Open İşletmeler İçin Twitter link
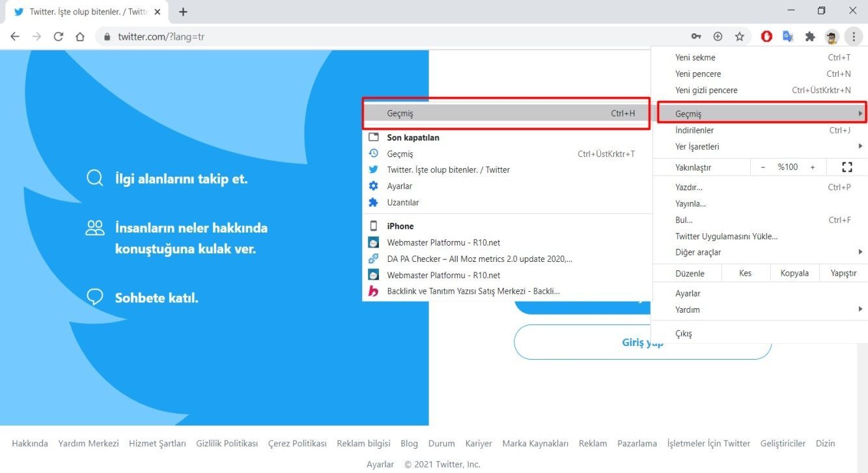This screenshot has height=473, width=868. (708, 443)
